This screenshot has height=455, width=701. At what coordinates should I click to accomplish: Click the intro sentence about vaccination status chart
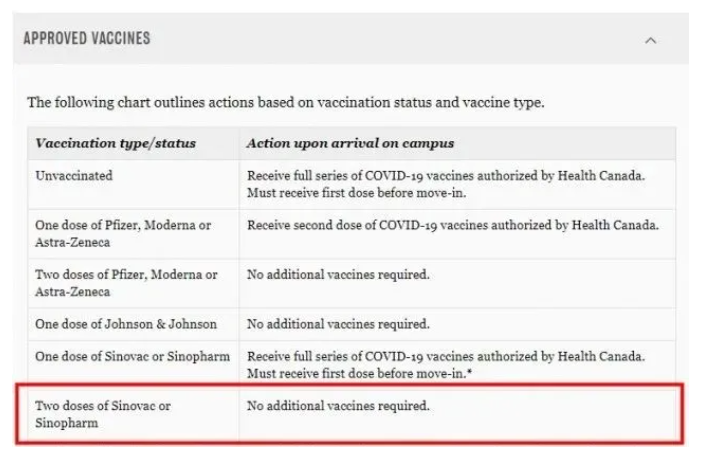[285, 103]
